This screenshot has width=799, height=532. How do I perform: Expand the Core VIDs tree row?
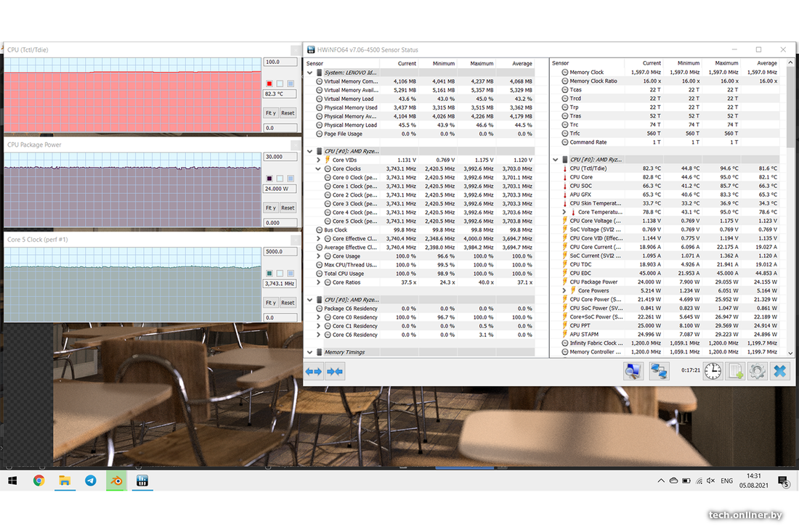(319, 160)
